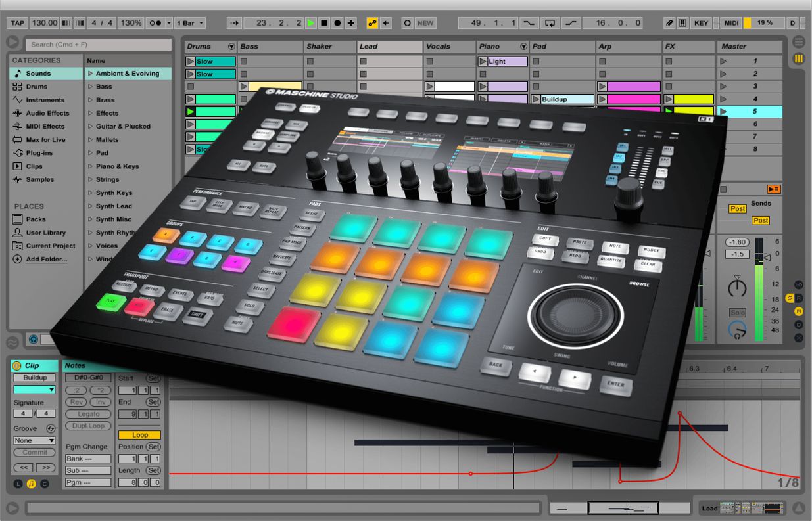Click the Add Folder link
812x521 pixels.
[x=46, y=259]
